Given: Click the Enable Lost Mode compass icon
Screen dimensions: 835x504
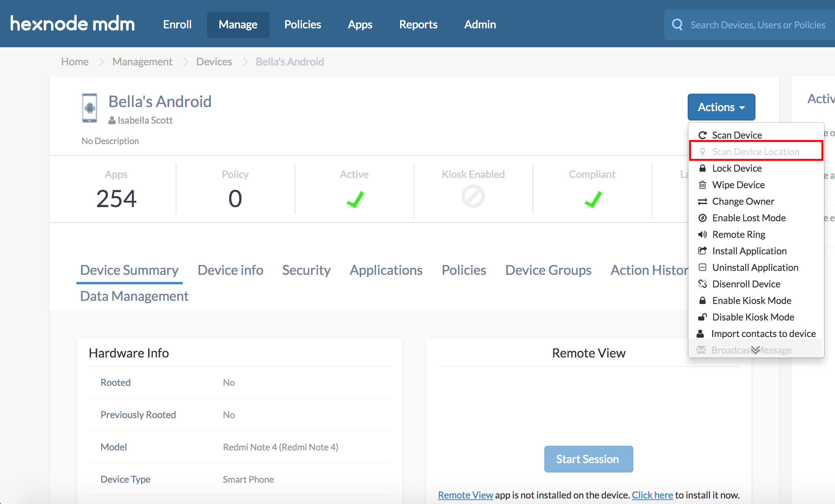Looking at the screenshot, I should coord(702,218).
